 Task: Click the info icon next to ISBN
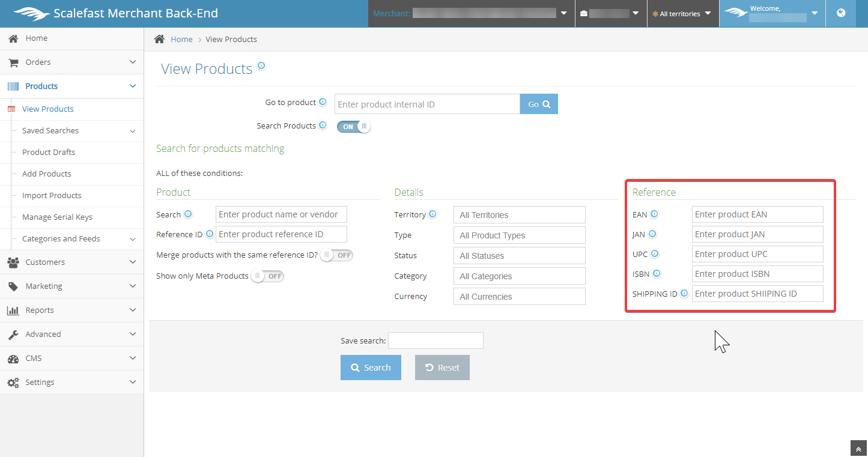(x=657, y=274)
